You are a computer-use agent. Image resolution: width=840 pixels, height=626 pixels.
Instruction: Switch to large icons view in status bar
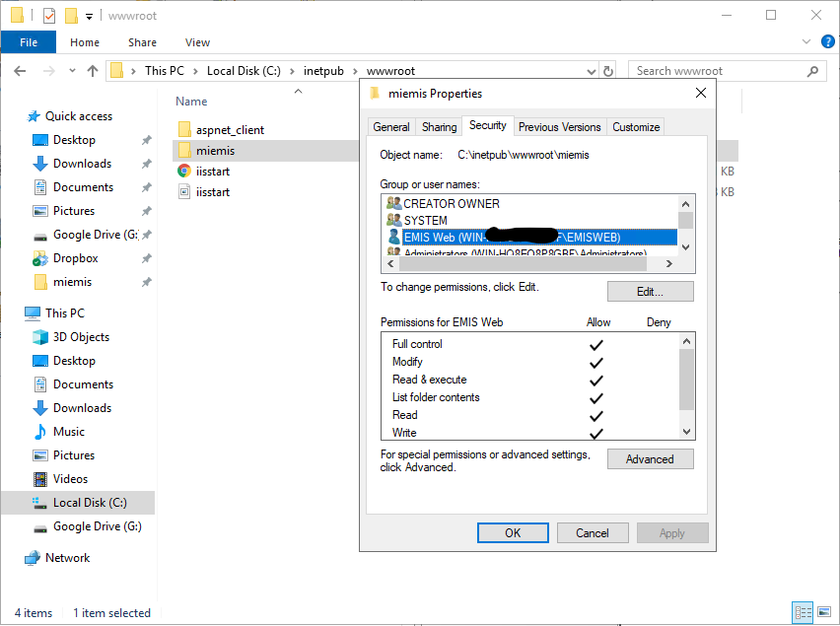click(823, 612)
